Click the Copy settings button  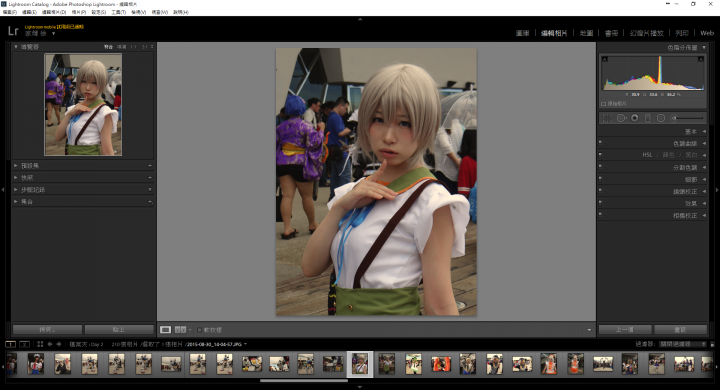click(47, 329)
